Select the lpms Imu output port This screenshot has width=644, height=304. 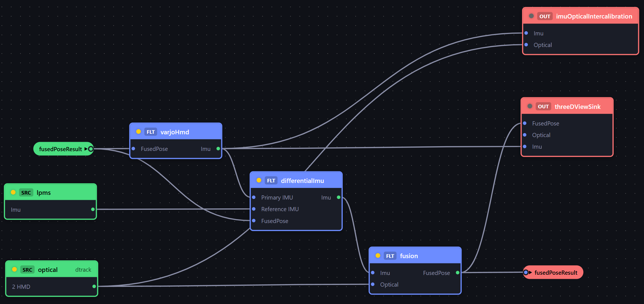[93, 209]
